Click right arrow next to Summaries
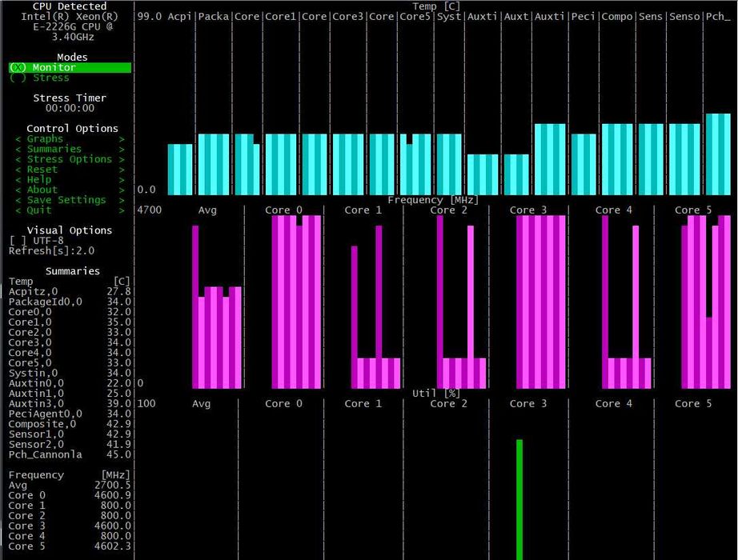This screenshot has height=560, width=738. tap(122, 150)
